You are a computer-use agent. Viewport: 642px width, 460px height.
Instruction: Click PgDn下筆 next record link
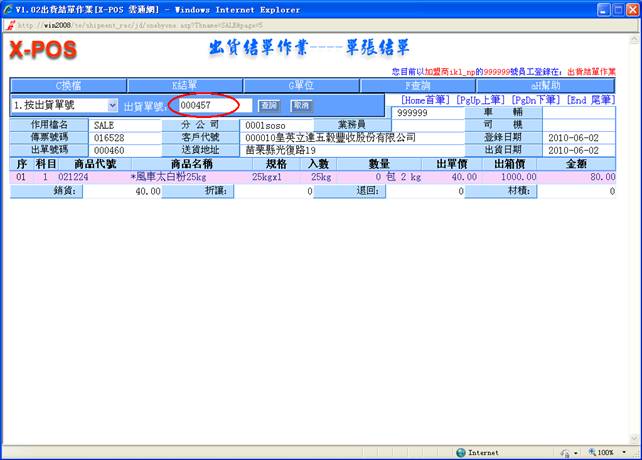[x=537, y=100]
